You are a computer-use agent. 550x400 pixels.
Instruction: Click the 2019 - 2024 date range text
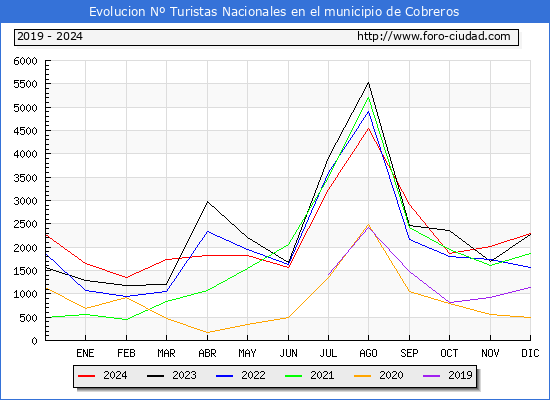pyautogui.click(x=50, y=36)
